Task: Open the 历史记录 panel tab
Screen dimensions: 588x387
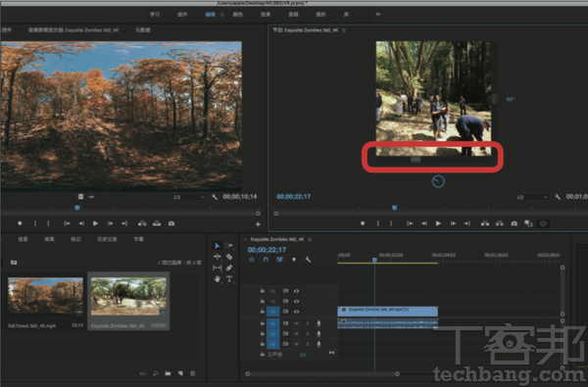Action: click(x=107, y=239)
